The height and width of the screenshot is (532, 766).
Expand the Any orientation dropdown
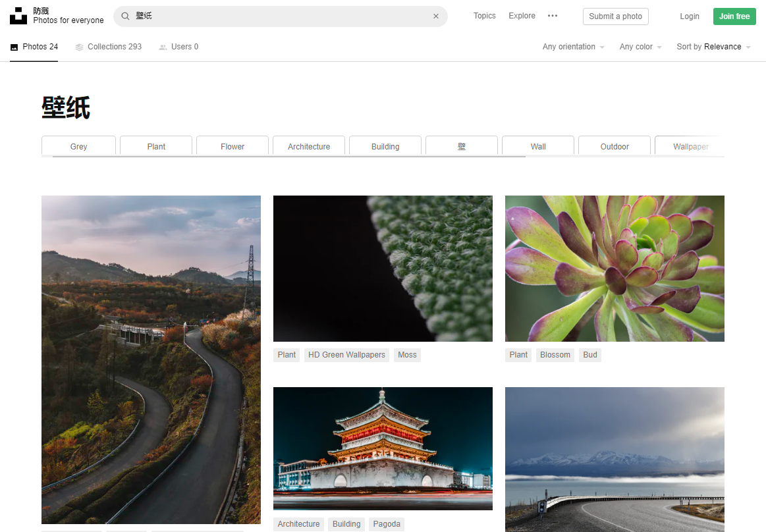(x=573, y=47)
